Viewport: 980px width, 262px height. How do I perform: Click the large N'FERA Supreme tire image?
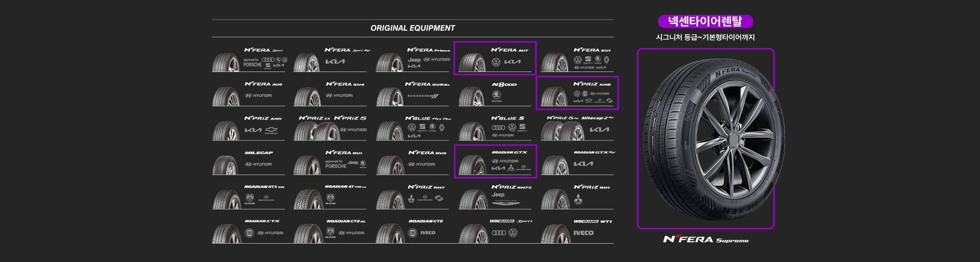(705, 139)
